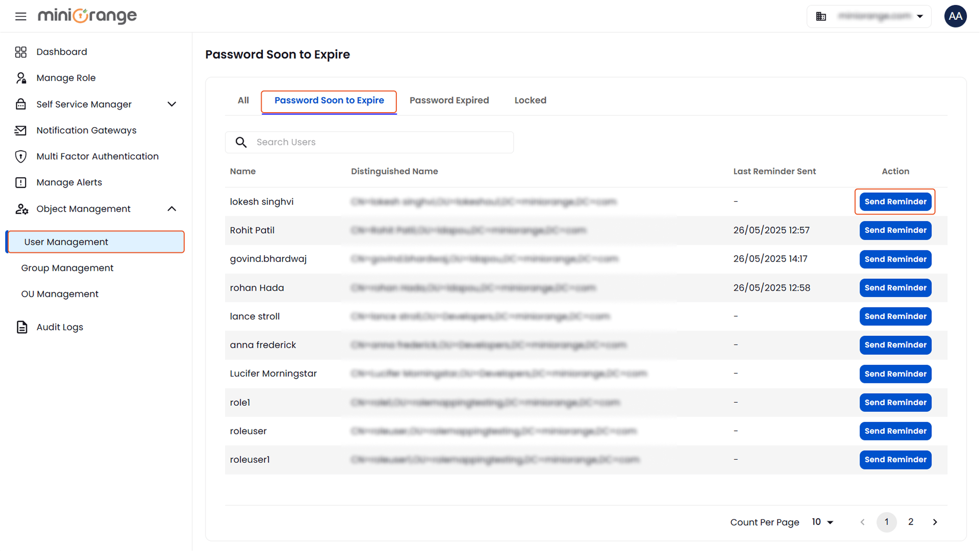Open the Count Per Page dropdown
The width and height of the screenshot is (980, 551).
tap(822, 522)
